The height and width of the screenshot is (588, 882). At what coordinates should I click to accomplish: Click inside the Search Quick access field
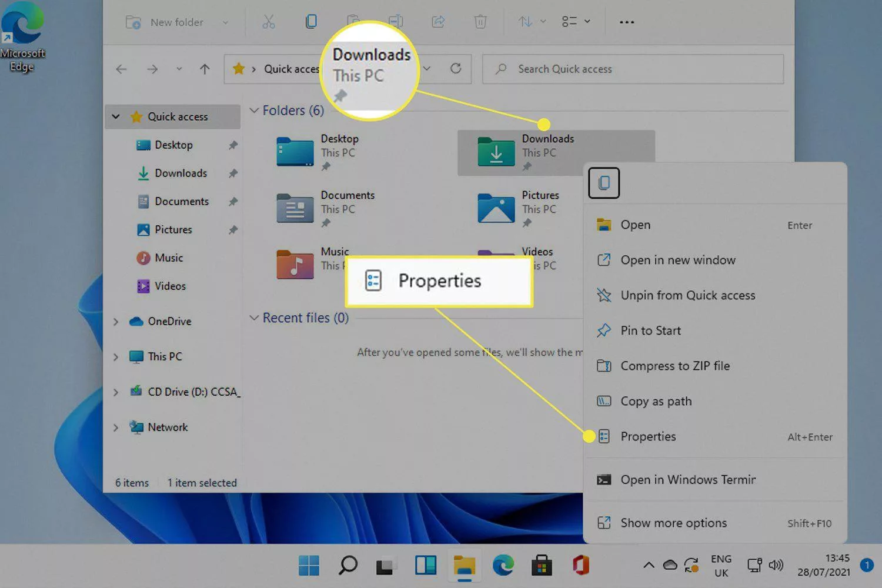point(632,69)
